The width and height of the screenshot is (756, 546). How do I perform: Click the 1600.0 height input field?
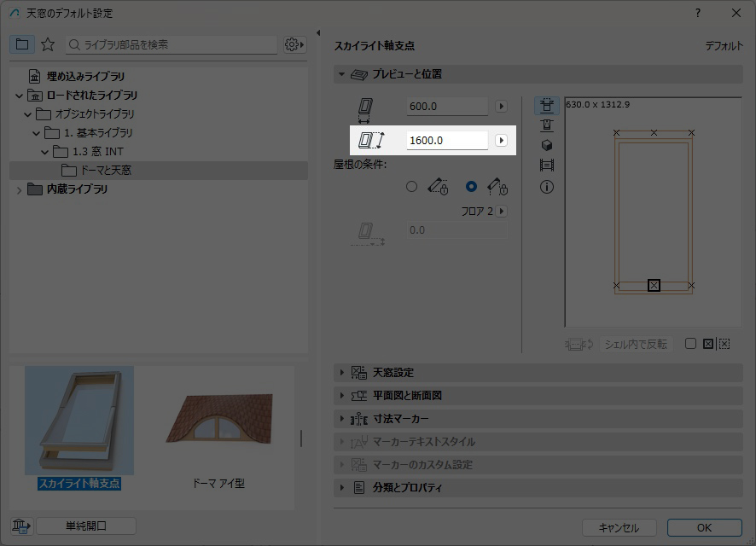tap(446, 140)
